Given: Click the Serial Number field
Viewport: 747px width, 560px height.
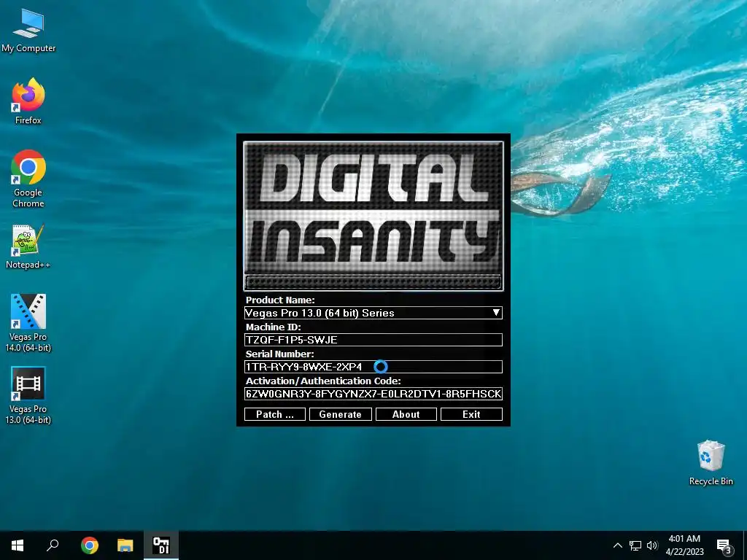Looking at the screenshot, I should point(373,367).
